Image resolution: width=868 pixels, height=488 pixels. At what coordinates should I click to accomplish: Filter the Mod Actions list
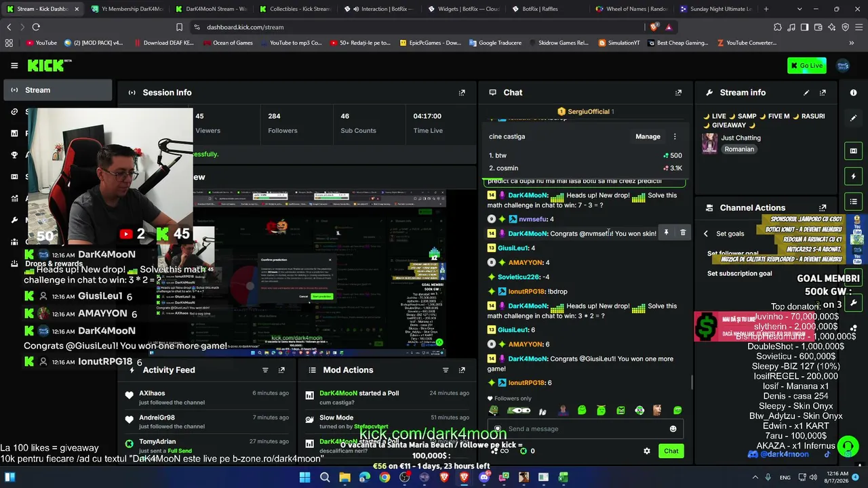pos(446,370)
